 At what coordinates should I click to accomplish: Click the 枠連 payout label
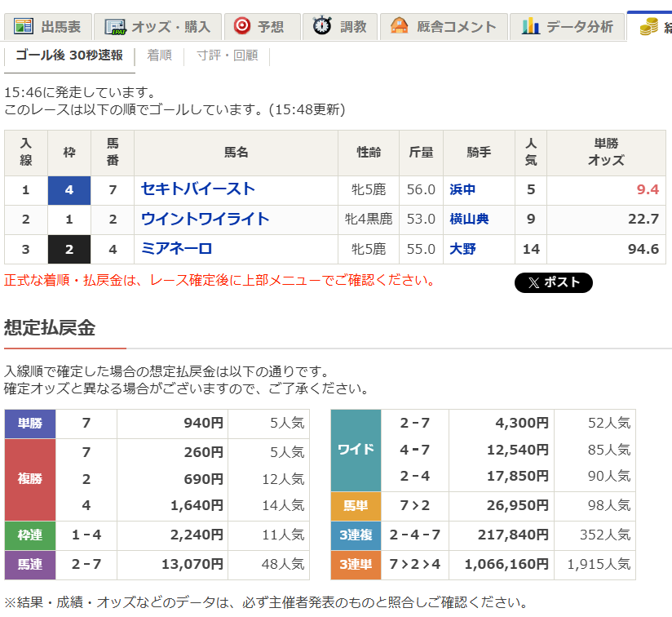click(30, 535)
